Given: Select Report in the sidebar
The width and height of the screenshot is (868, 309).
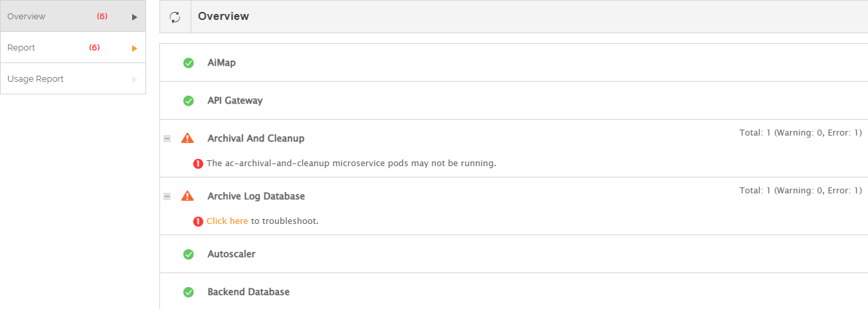Looking at the screenshot, I should point(21,48).
